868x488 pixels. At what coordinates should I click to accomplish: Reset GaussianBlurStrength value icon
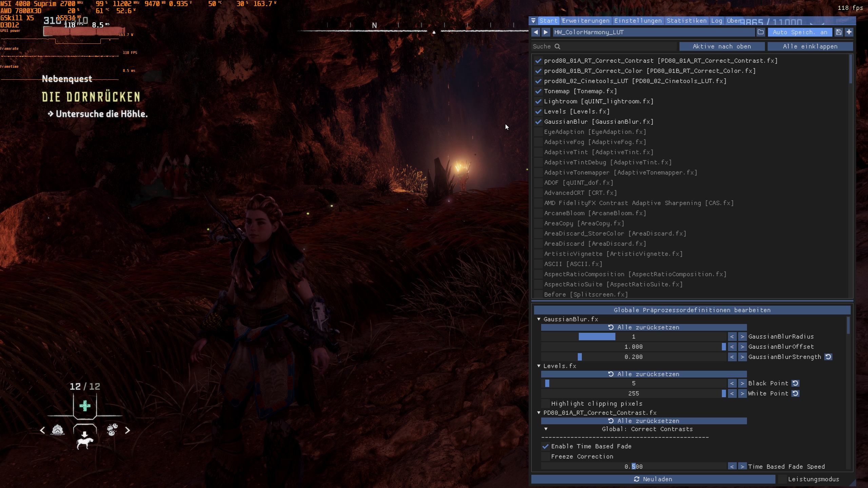828,357
